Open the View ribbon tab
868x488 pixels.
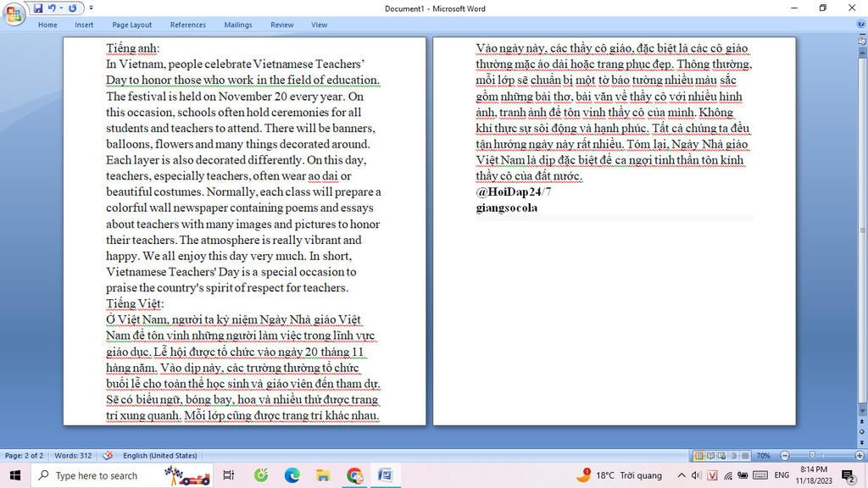point(319,25)
